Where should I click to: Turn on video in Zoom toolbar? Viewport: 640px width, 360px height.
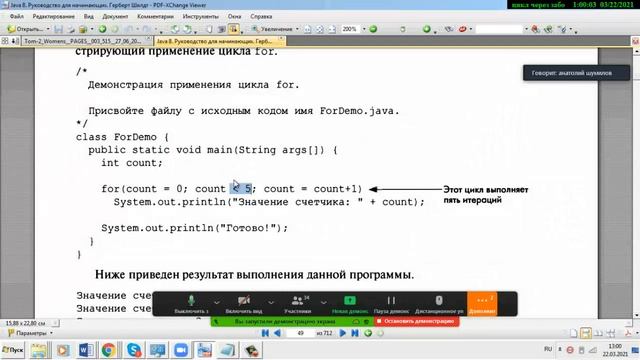[244, 304]
